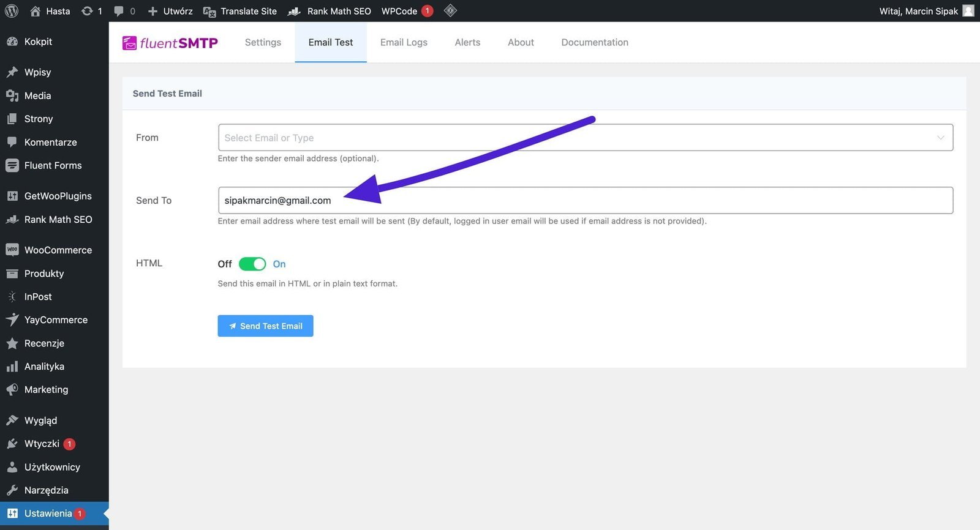Click the FluentSMTP logo

(170, 43)
